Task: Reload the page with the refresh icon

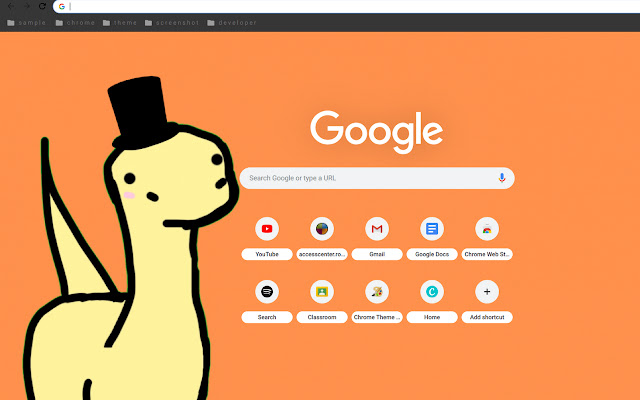Action: click(42, 6)
